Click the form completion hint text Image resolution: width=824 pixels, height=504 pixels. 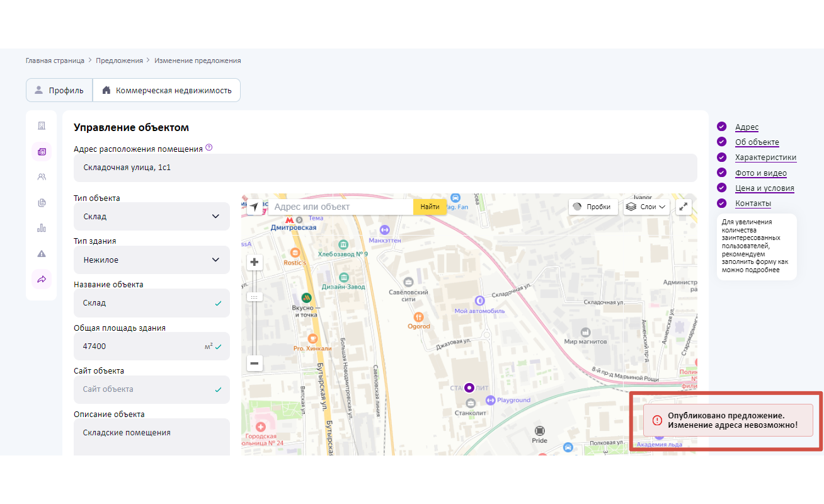[755, 246]
